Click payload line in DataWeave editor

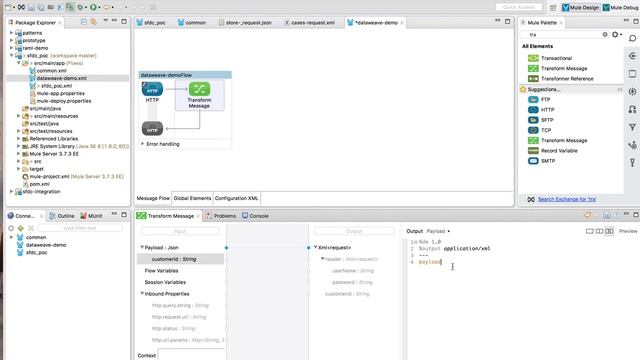[x=430, y=262]
